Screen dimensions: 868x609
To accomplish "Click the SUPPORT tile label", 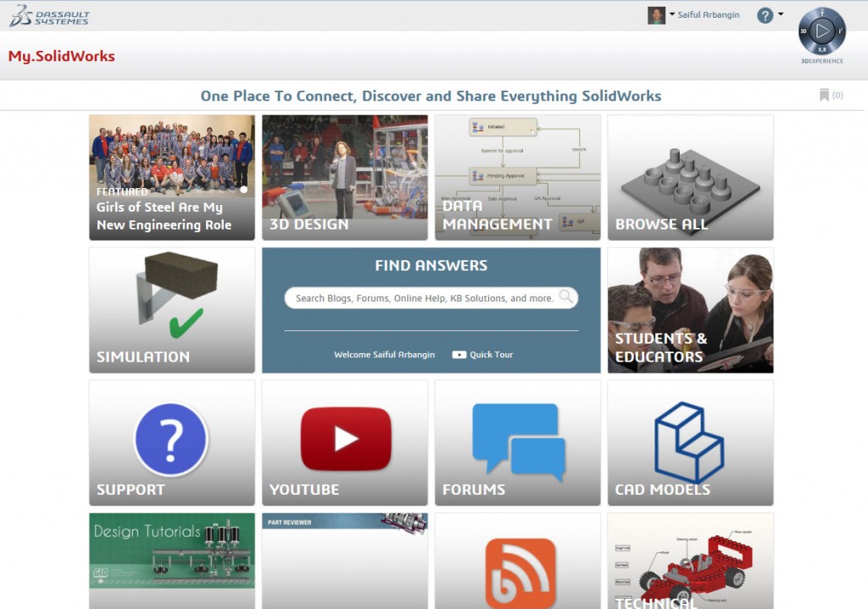I will pos(131,490).
